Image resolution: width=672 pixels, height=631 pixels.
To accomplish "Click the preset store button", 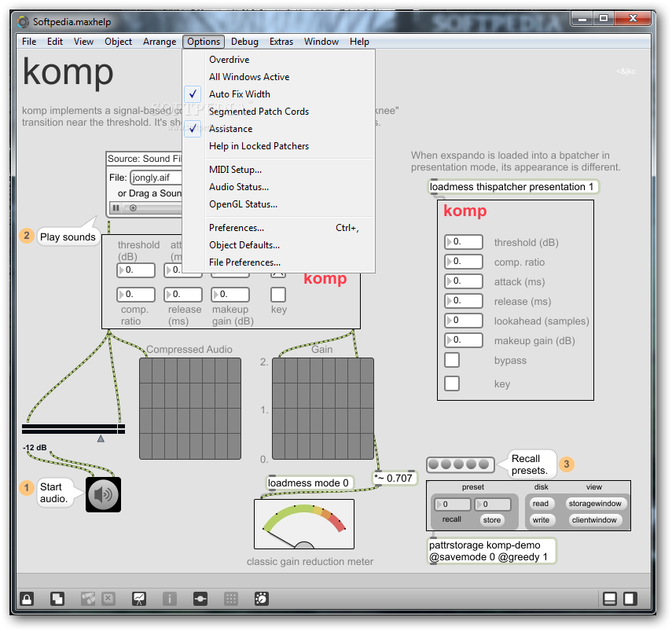I will point(492,519).
